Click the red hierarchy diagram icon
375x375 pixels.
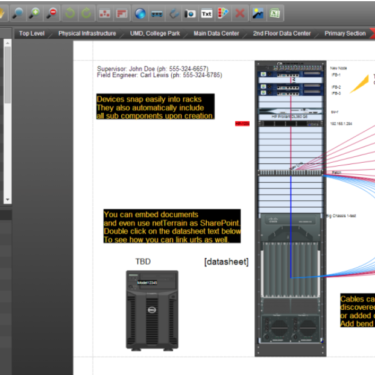coord(105,13)
